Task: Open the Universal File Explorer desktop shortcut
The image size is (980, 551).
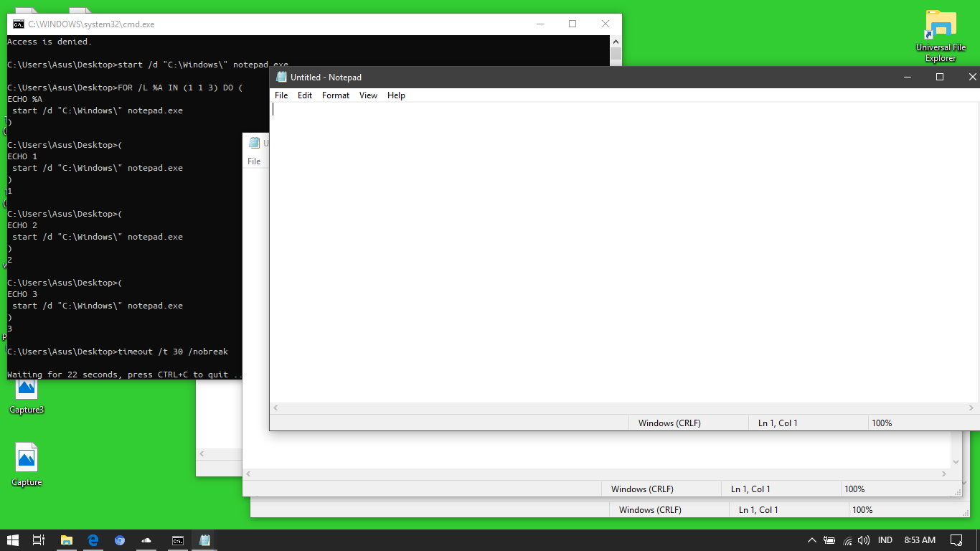Action: click(941, 36)
